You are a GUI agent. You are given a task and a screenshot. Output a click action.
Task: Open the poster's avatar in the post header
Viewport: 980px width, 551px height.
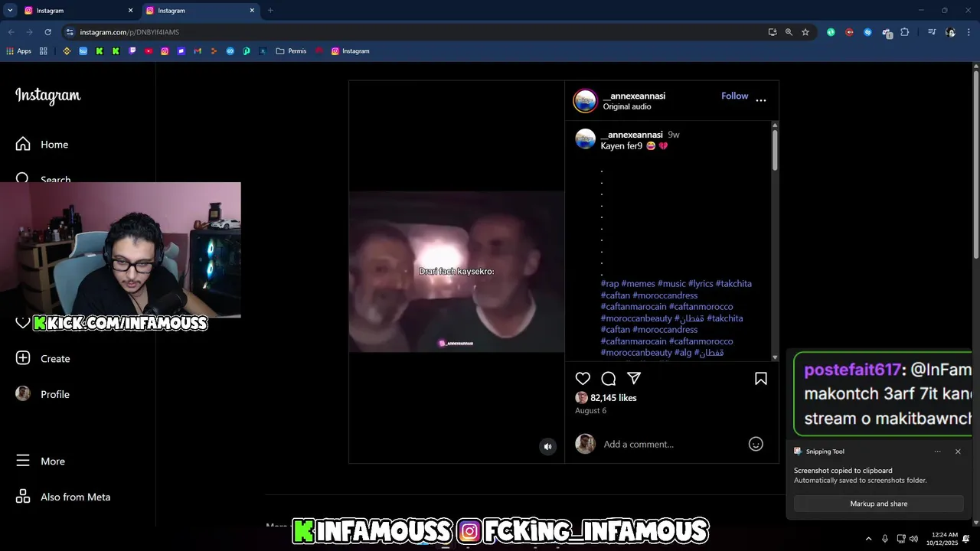pos(585,100)
